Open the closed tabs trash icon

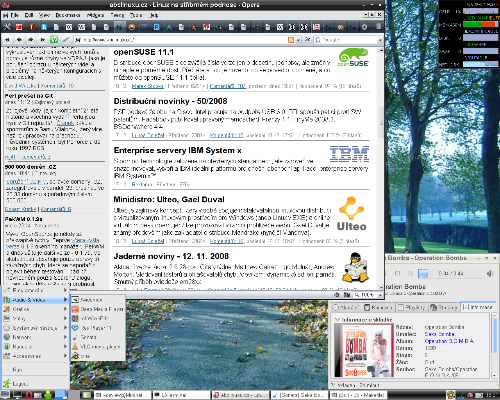point(378,27)
